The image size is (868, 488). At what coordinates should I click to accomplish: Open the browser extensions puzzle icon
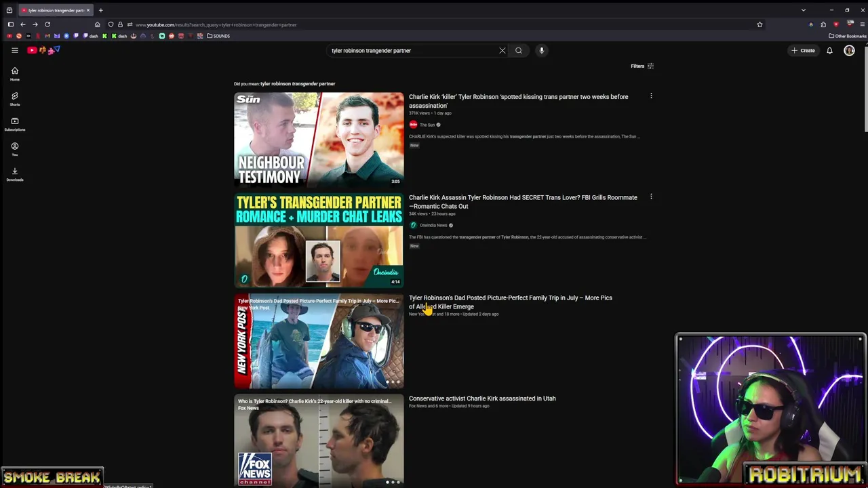[x=823, y=24]
